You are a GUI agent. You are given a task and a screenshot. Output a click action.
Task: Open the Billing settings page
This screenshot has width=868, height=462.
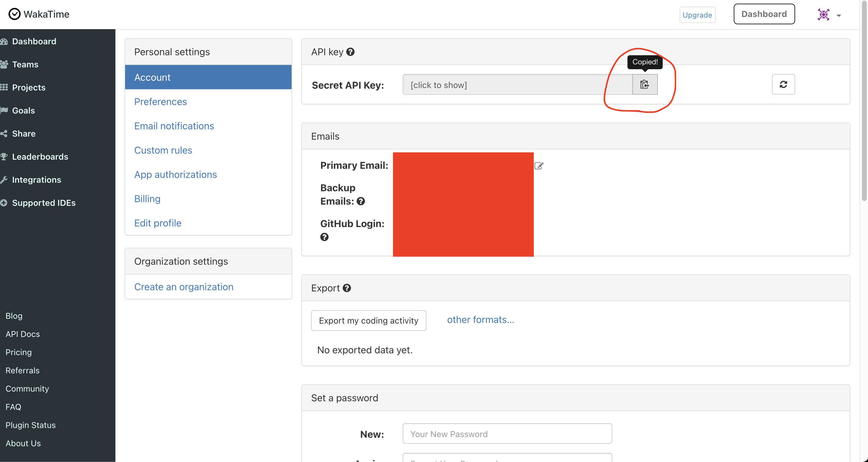(x=147, y=199)
